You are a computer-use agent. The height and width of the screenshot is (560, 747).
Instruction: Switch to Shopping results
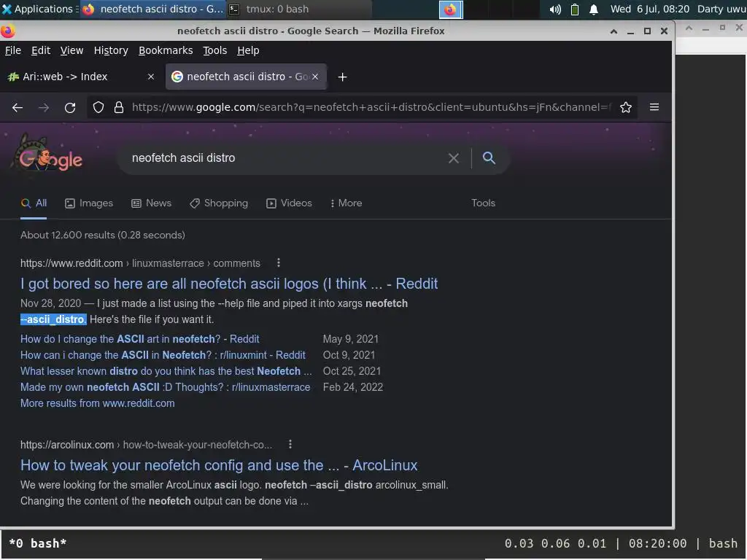click(x=219, y=203)
